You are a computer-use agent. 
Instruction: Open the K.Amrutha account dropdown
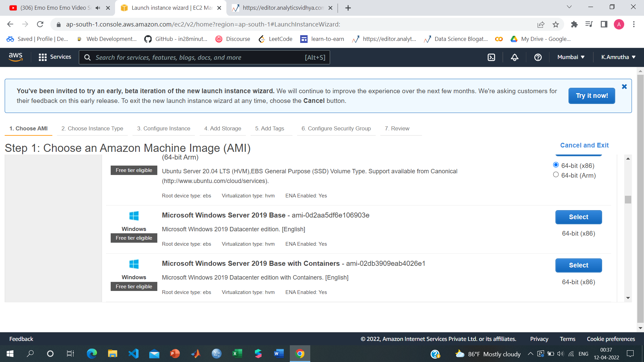pyautogui.click(x=618, y=57)
